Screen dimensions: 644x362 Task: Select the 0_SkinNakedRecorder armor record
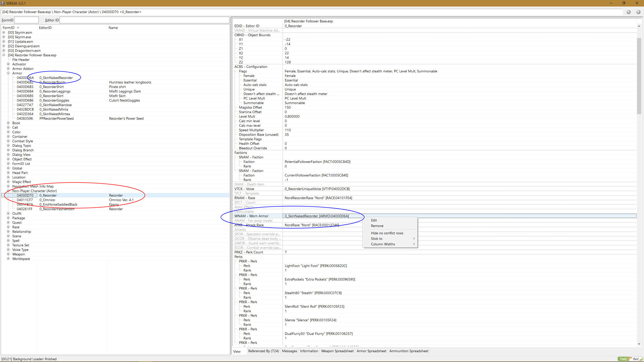pyautogui.click(x=56, y=78)
